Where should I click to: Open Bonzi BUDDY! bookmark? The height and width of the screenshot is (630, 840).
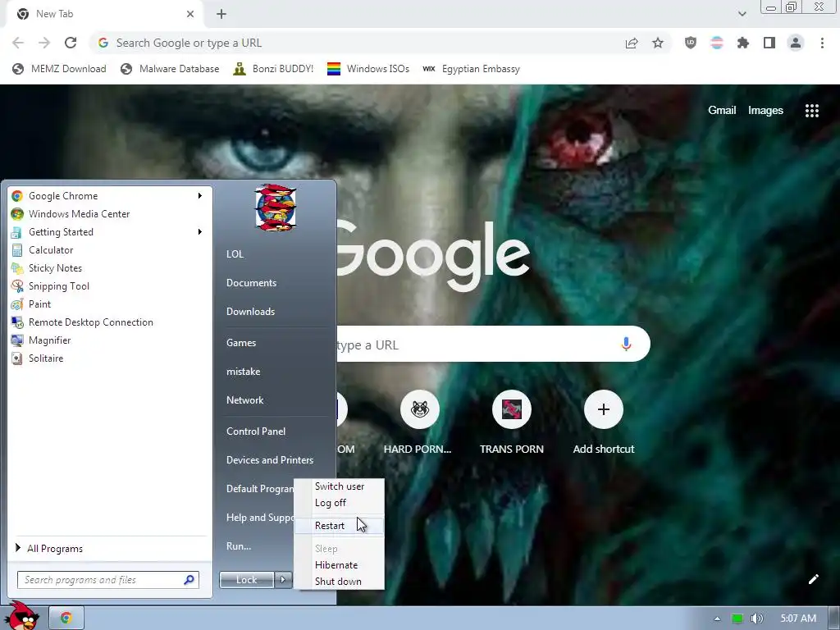(273, 69)
